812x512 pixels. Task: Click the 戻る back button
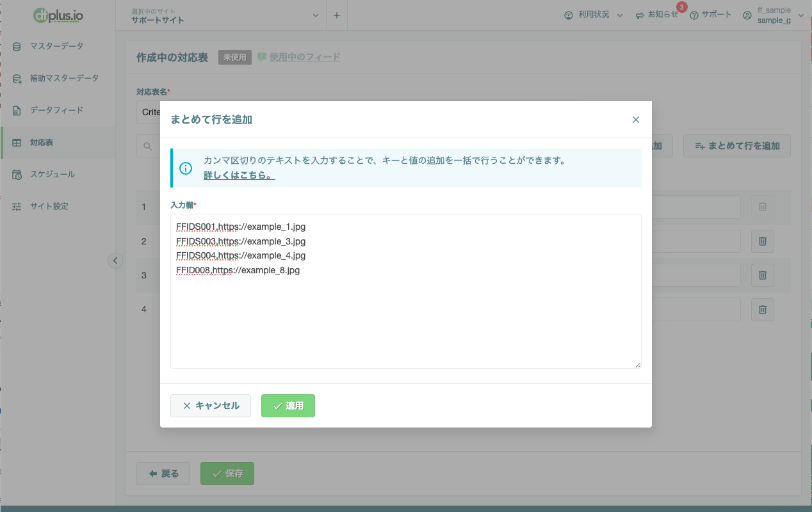(163, 474)
